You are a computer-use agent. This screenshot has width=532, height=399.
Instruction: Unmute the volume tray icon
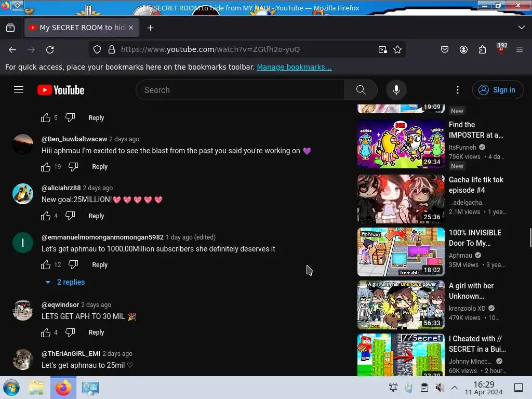pyautogui.click(x=440, y=388)
